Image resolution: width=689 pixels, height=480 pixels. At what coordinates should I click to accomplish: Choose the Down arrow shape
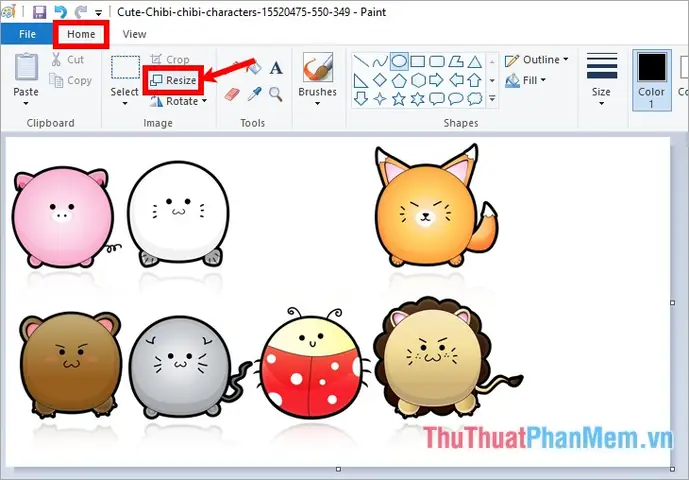(361, 98)
